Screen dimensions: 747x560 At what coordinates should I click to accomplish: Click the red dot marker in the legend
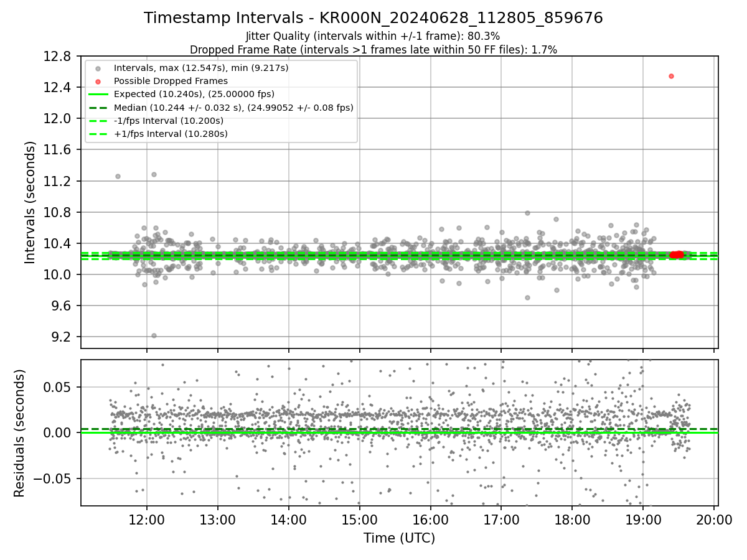[98, 81]
